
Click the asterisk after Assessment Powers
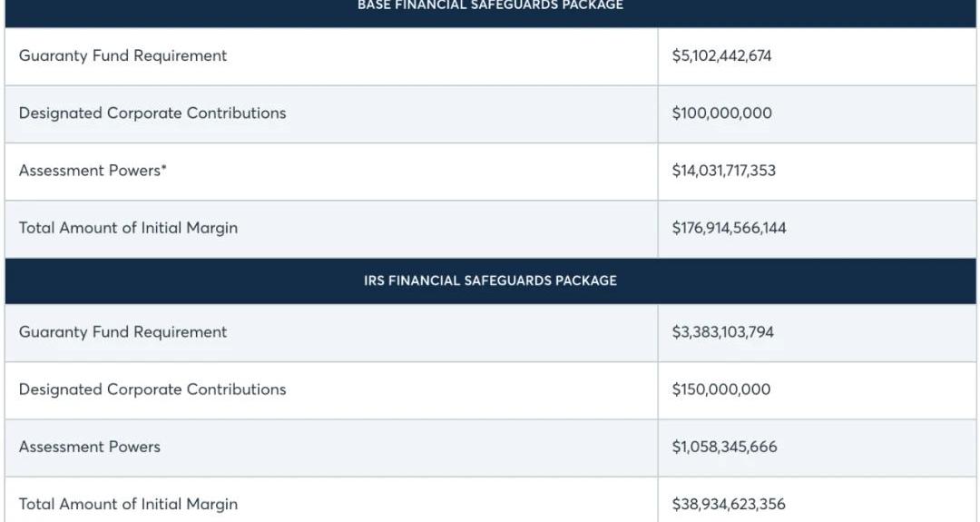(164, 168)
